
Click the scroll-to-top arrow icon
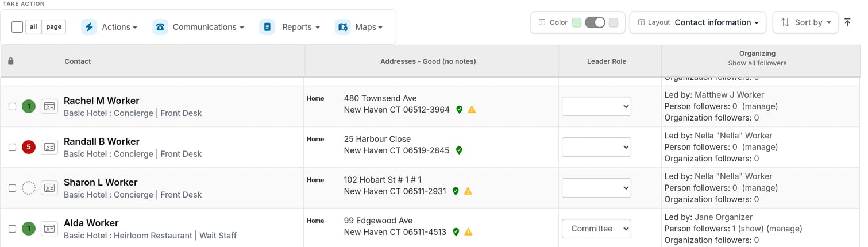(x=847, y=22)
